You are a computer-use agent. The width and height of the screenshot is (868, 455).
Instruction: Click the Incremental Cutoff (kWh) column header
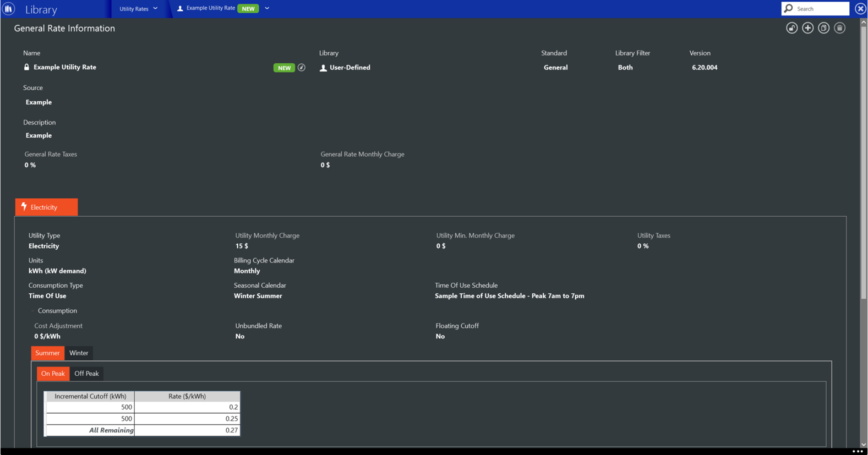tap(90, 396)
